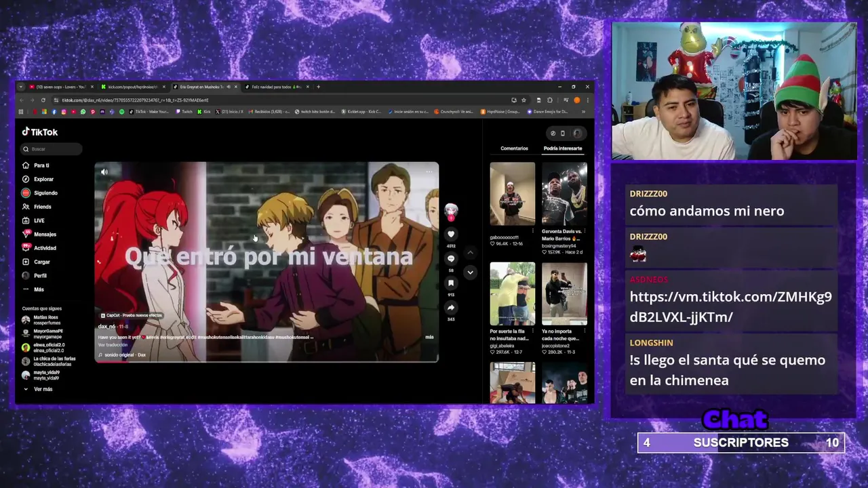
Task: Go back in the browser
Action: 22,100
